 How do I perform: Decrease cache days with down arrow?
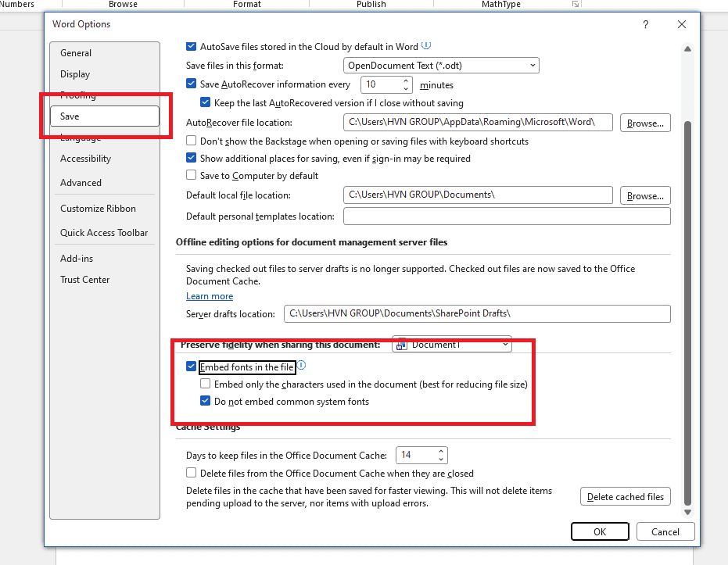coord(441,460)
